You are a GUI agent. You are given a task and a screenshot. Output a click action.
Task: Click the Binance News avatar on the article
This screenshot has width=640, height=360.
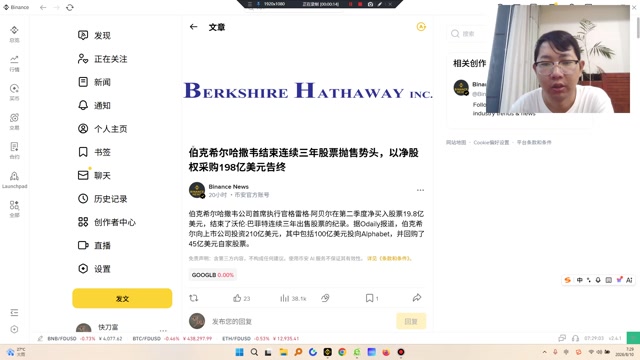pos(197,190)
